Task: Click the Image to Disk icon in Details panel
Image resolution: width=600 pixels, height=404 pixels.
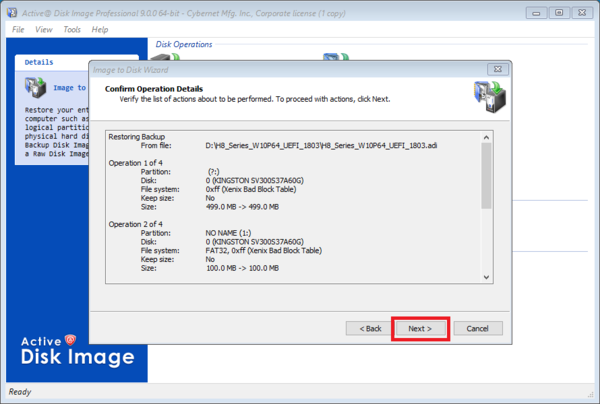Action: [35, 88]
